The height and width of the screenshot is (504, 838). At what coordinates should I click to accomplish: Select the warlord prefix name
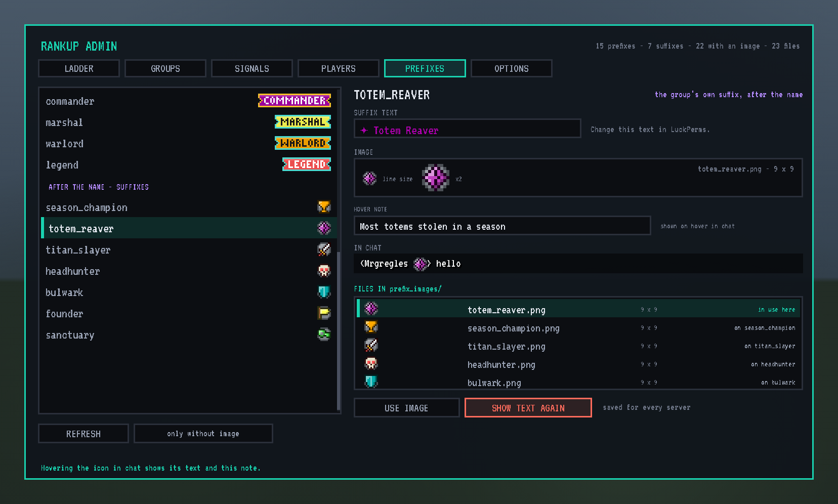point(64,144)
